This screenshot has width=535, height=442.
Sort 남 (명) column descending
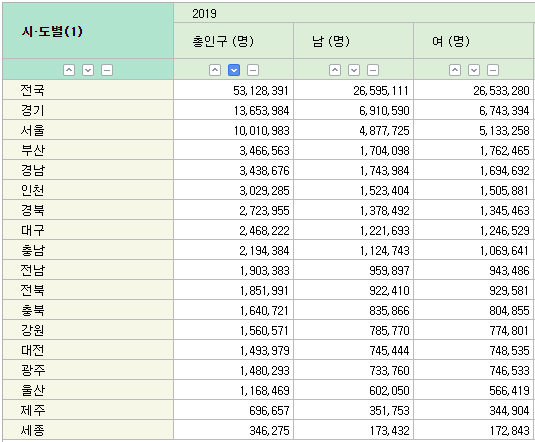[x=354, y=70]
